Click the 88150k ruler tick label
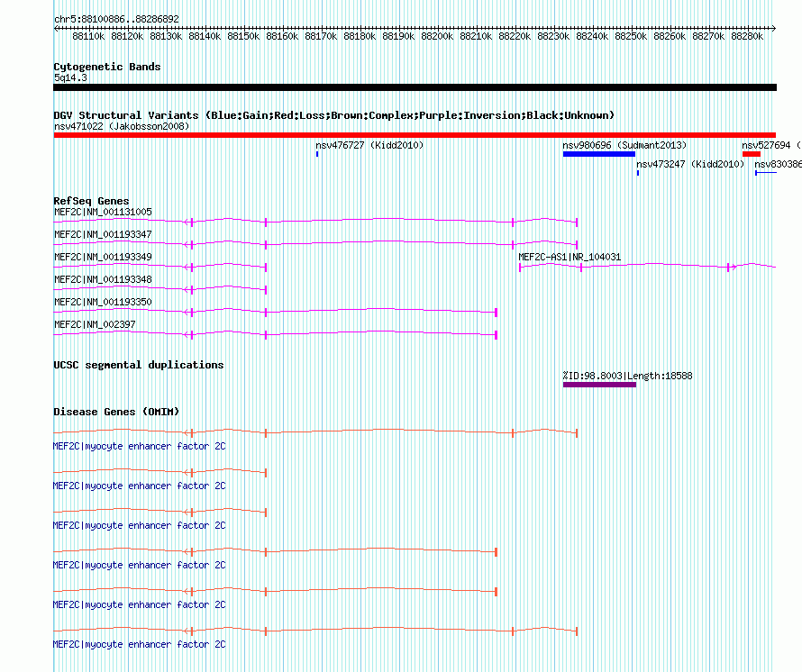Viewport: 802px width, 672px height. pyautogui.click(x=243, y=36)
